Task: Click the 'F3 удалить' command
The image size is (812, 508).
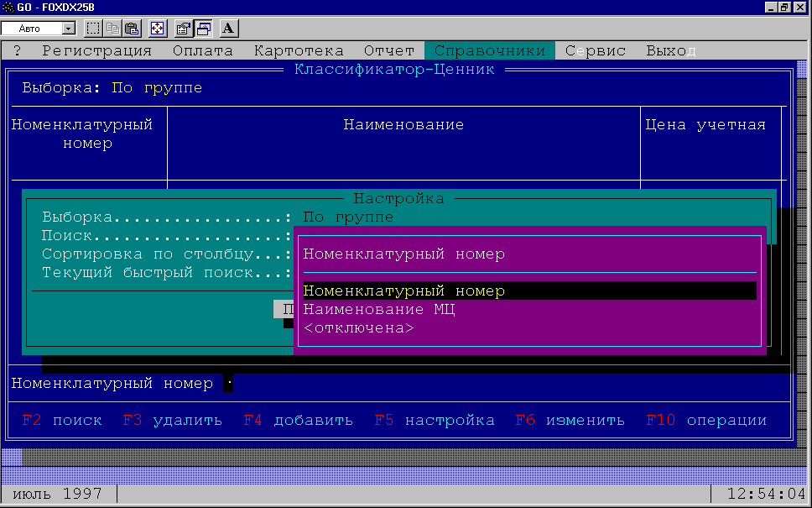Action: coord(173,420)
